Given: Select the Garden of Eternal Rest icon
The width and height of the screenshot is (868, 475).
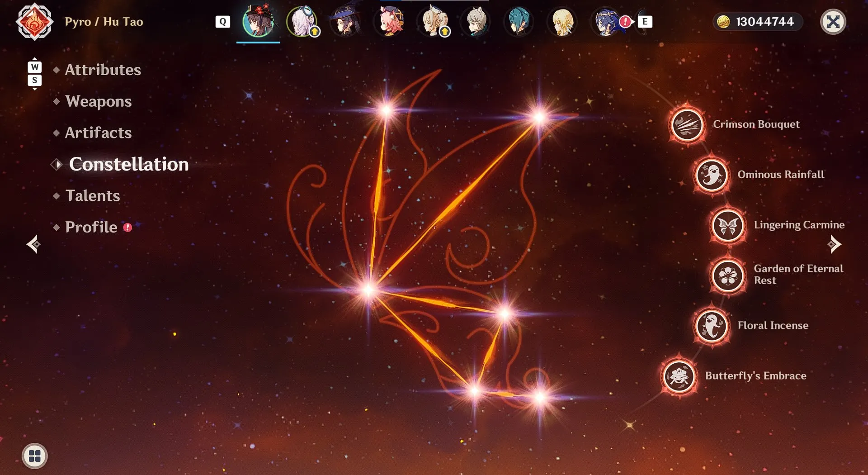Looking at the screenshot, I should [x=728, y=275].
